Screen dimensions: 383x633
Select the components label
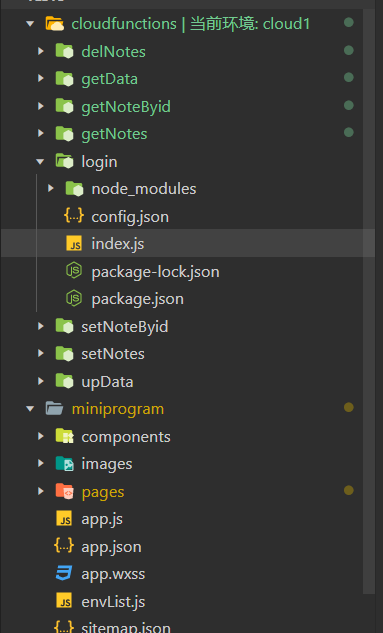point(126,437)
